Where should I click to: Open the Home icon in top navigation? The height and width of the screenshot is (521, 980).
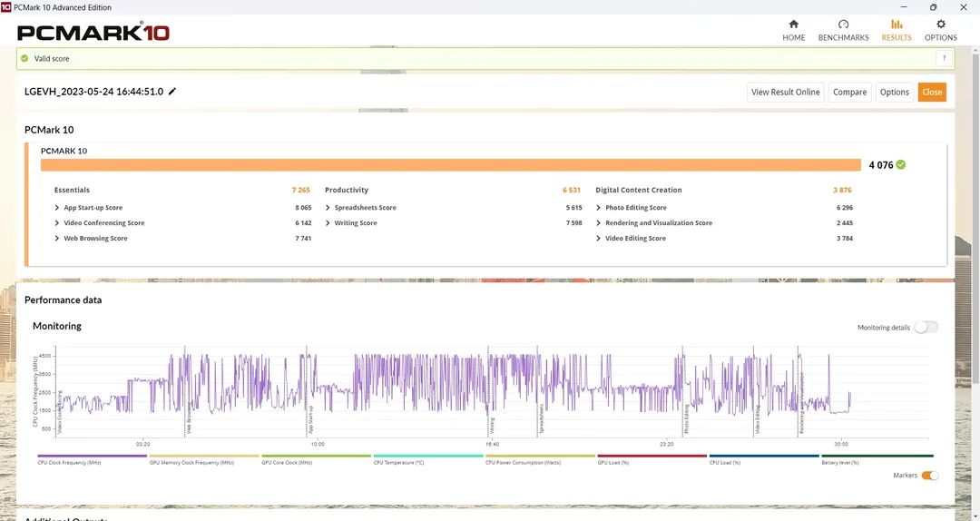(x=793, y=25)
